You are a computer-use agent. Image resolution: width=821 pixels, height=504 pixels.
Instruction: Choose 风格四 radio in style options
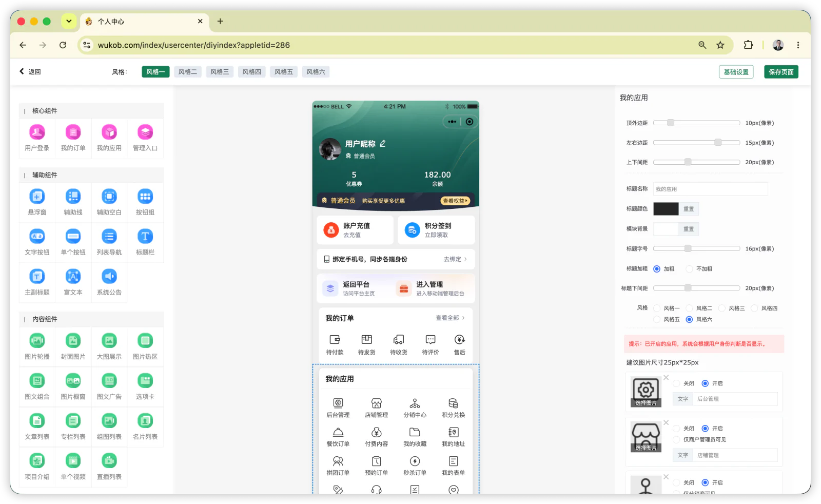(x=754, y=308)
